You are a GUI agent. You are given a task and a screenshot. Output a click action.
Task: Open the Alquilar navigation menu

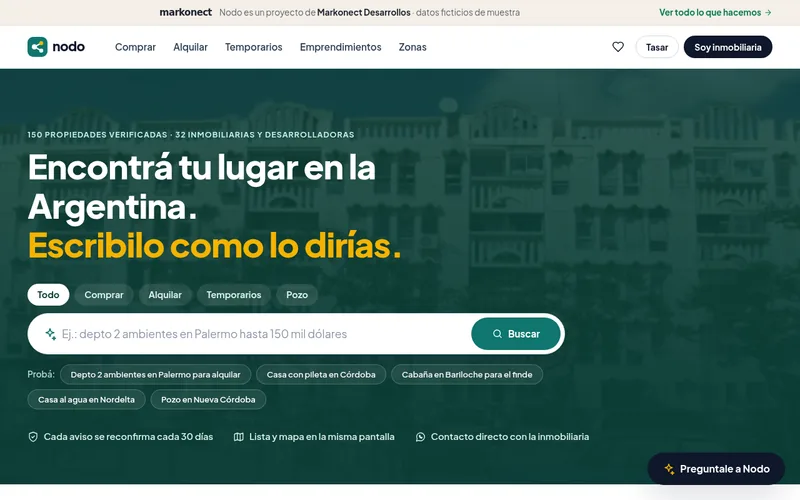pyautogui.click(x=190, y=47)
